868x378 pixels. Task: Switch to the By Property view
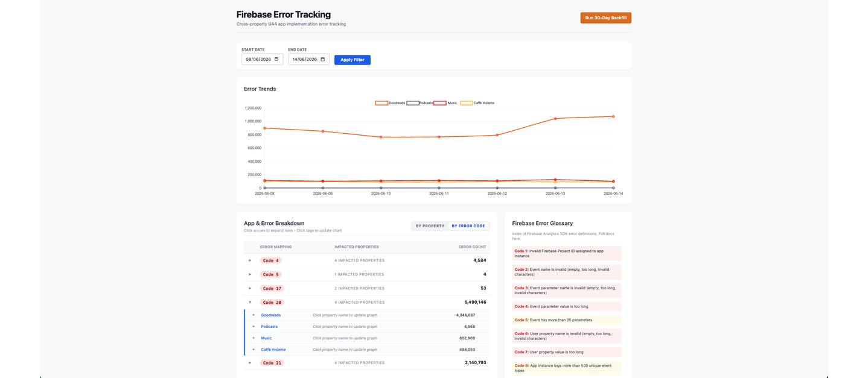(430, 225)
